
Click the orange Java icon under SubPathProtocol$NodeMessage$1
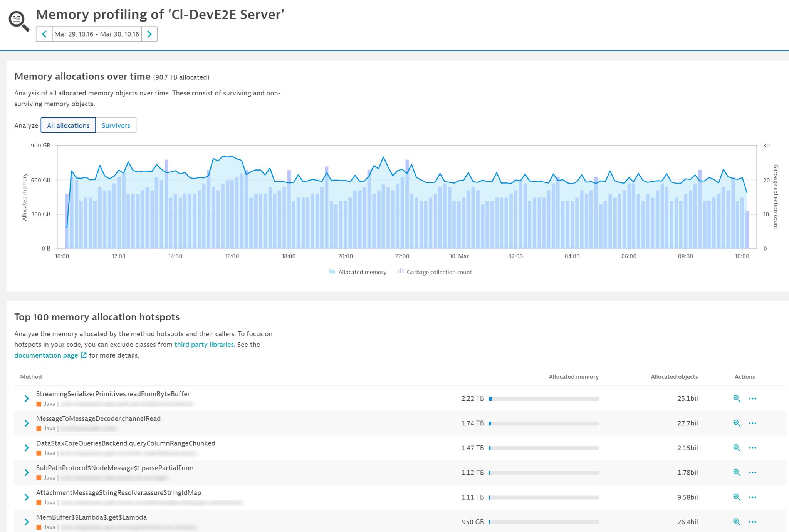(39, 478)
